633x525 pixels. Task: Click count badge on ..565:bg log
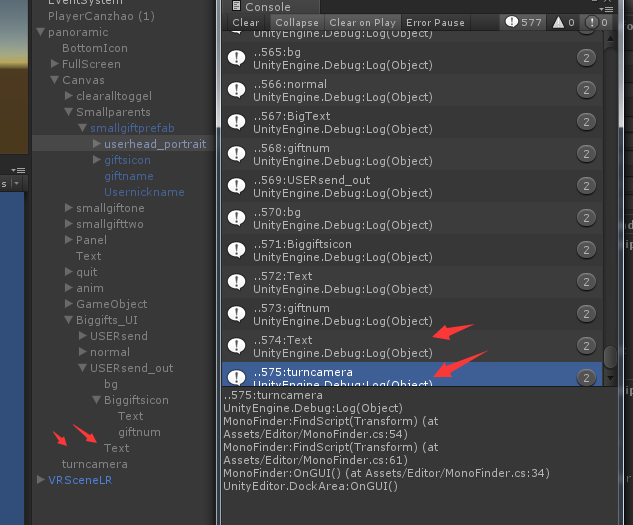point(586,58)
